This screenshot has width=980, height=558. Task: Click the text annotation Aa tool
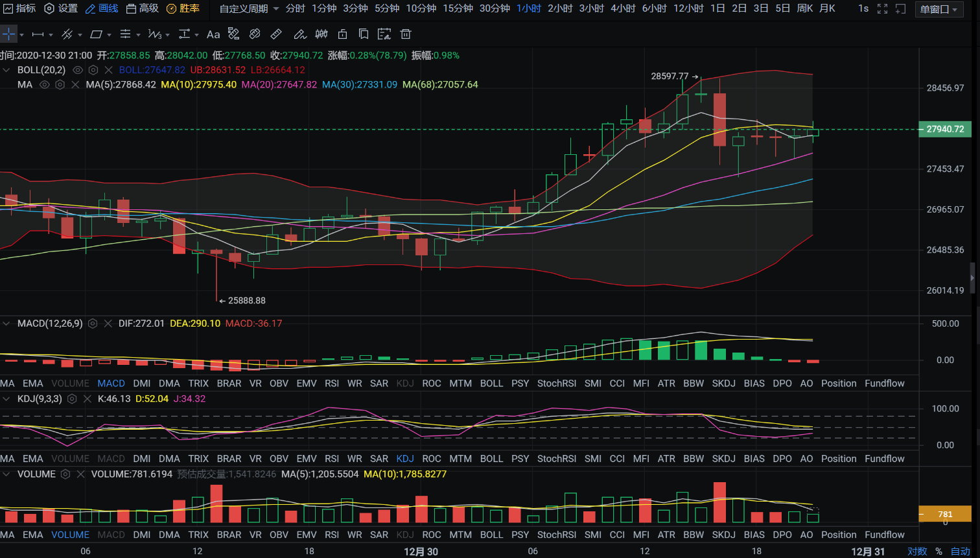(213, 34)
